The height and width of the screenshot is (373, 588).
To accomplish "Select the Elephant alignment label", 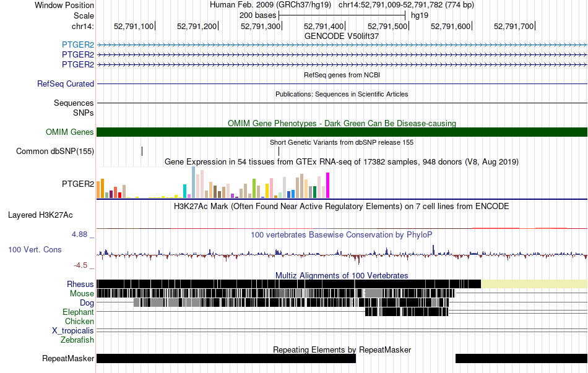I will (79, 312).
